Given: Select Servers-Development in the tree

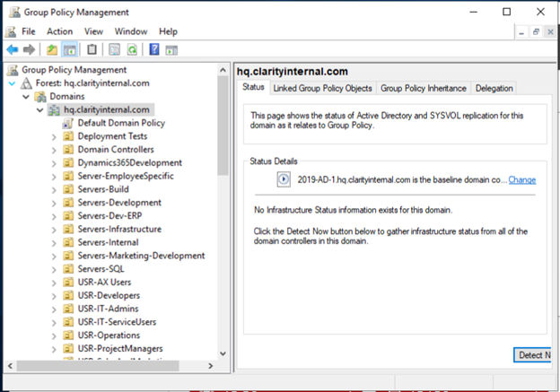Looking at the screenshot, I should 119,203.
